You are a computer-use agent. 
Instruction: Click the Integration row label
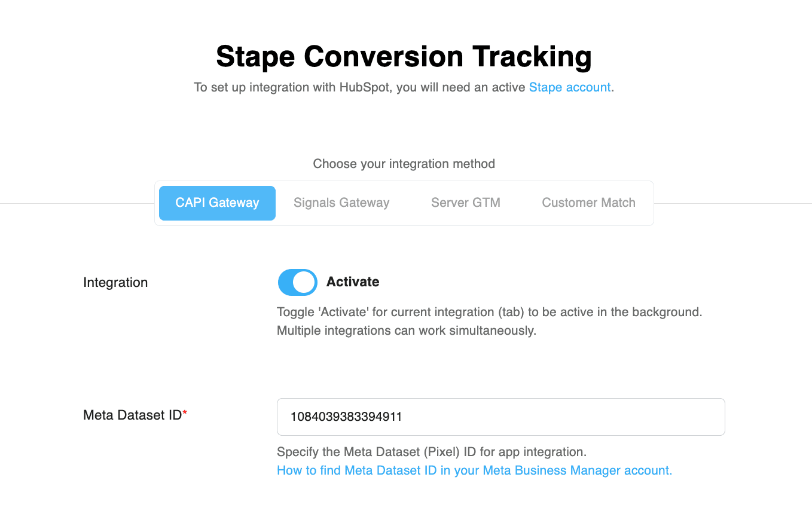[115, 283]
